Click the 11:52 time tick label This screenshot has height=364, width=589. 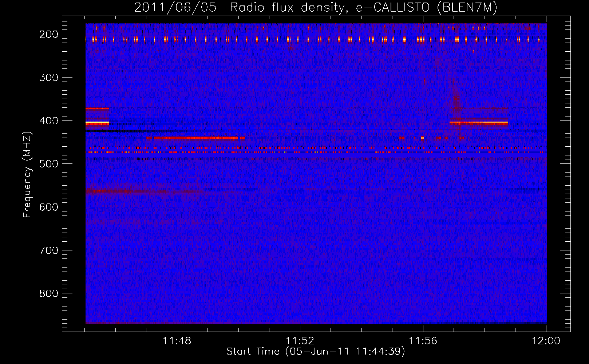300,341
